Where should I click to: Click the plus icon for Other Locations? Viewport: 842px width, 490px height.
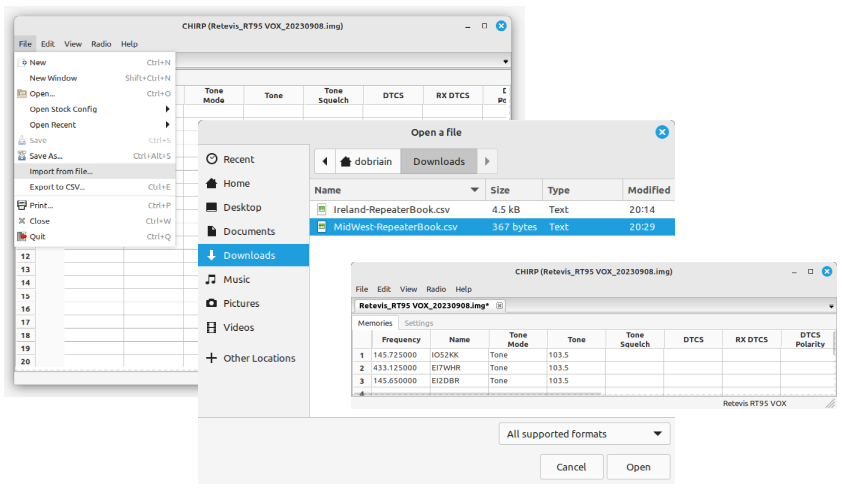212,358
